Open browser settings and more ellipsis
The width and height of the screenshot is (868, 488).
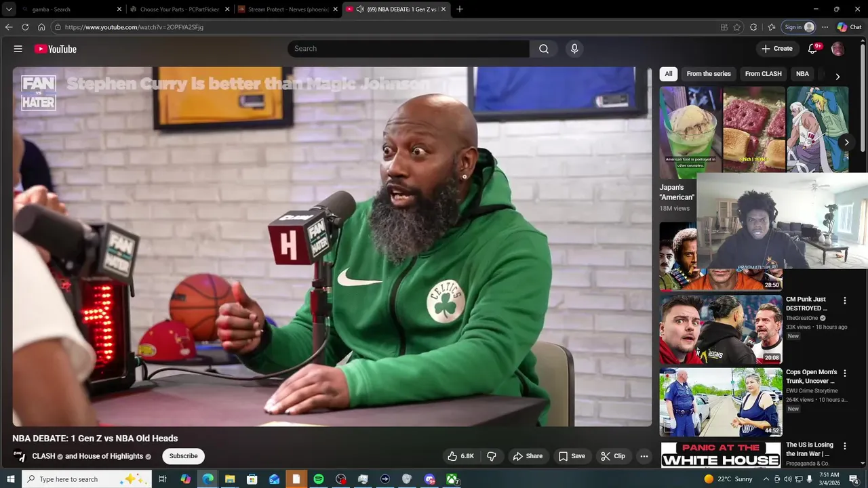[825, 27]
